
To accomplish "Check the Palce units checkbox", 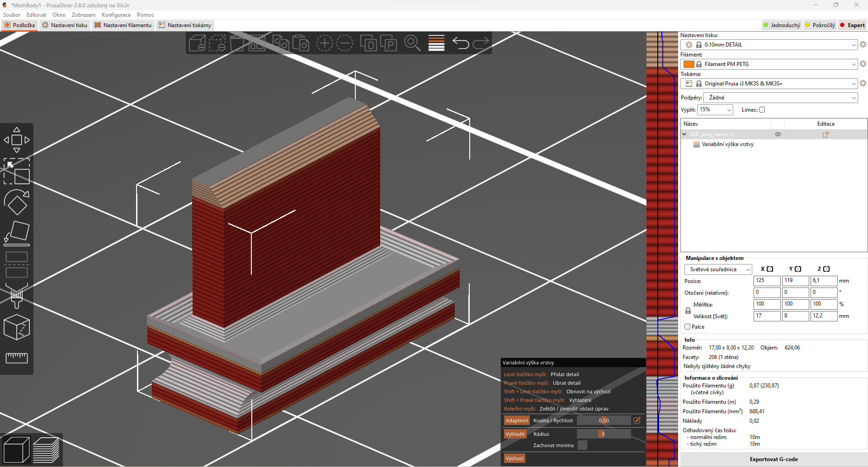I will [x=687, y=327].
